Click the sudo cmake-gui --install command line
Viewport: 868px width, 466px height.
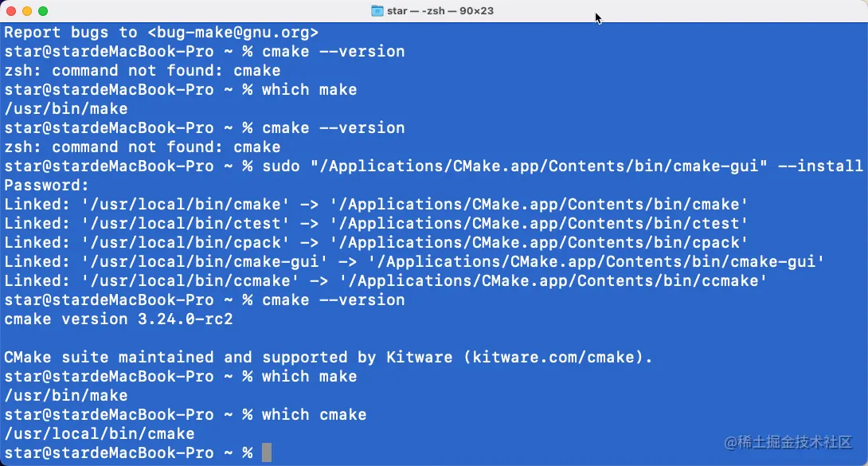(x=433, y=166)
